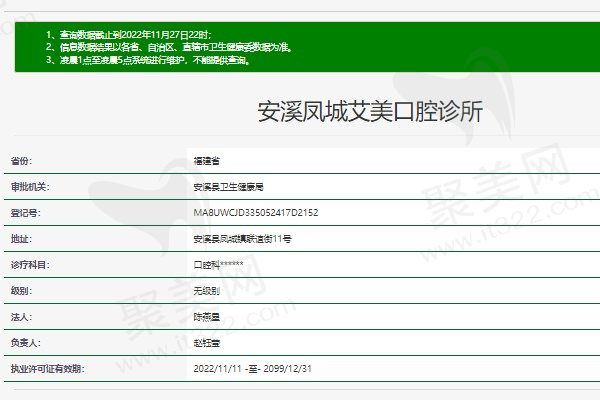This screenshot has width=600, height=400.
Task: Click the 地址 label
Action: click(21, 239)
